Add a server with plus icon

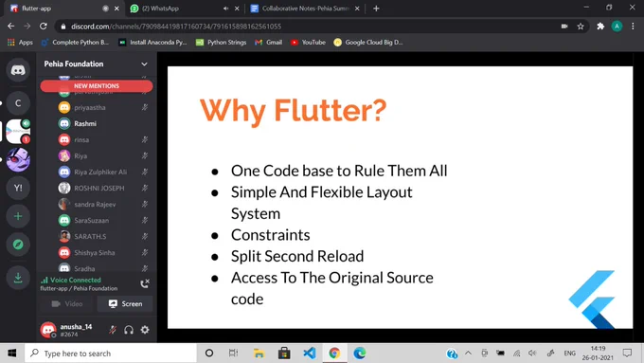point(18,216)
